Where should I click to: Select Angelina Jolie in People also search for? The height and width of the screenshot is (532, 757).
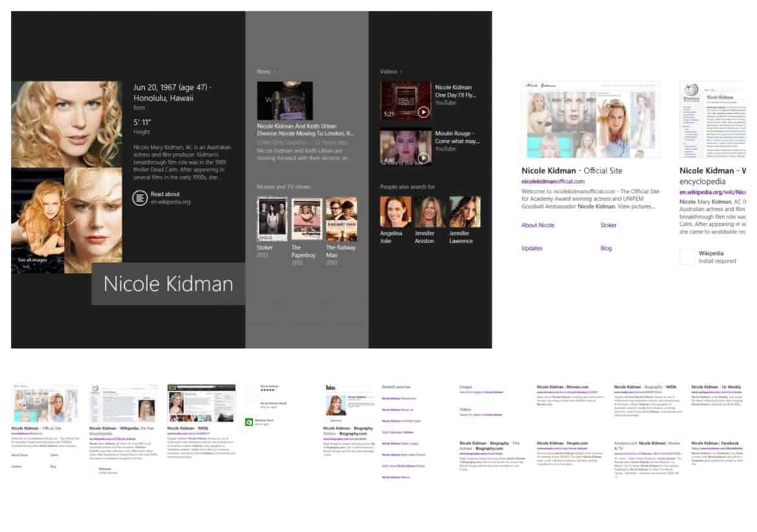click(395, 212)
